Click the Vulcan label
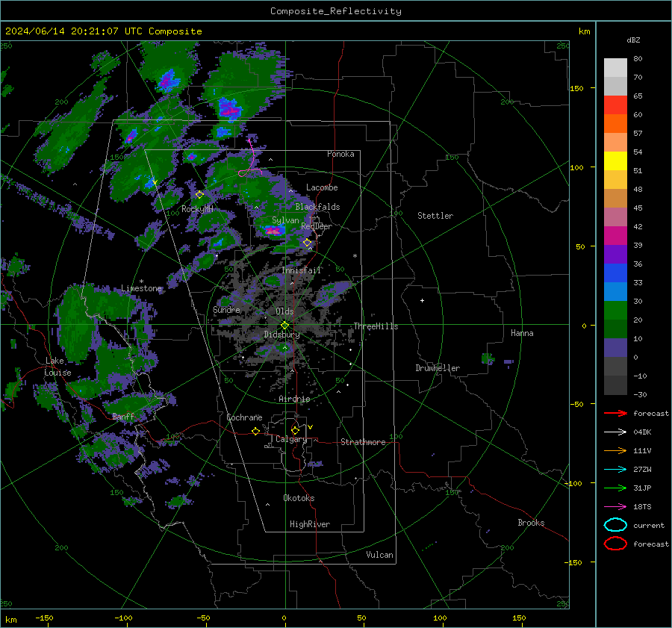This screenshot has width=672, height=628. pos(379,555)
